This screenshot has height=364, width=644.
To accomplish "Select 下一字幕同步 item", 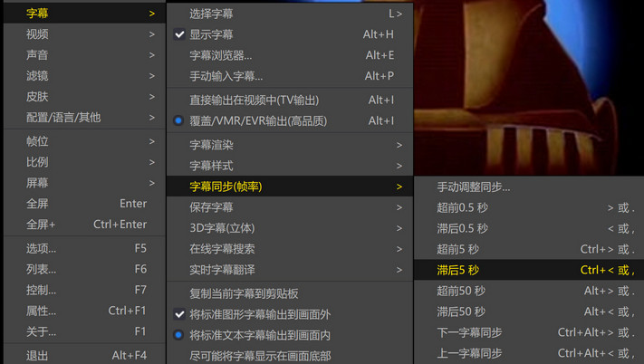I will click(x=529, y=332).
